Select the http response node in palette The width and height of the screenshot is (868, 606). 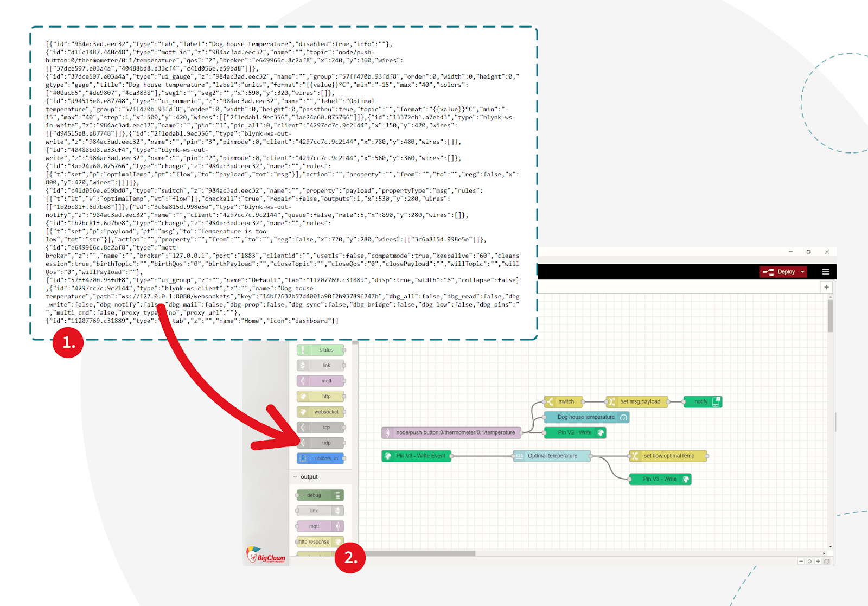coord(320,541)
